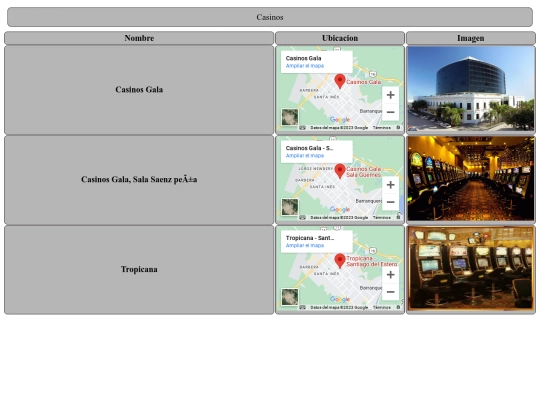
Task: Zoom out on the Tropicana map
Action: pos(390,292)
